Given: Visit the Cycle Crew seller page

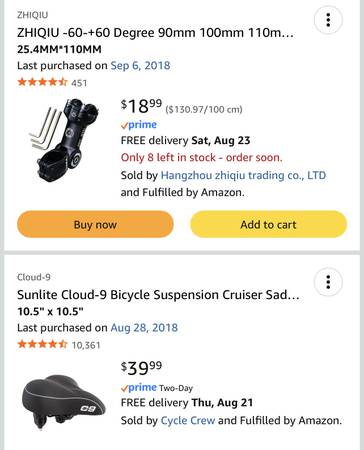Looking at the screenshot, I should pos(188,420).
